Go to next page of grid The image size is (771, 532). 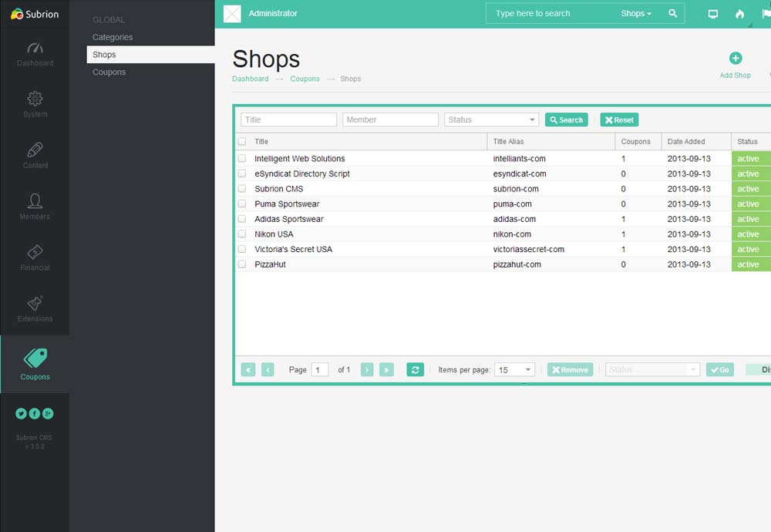(367, 370)
